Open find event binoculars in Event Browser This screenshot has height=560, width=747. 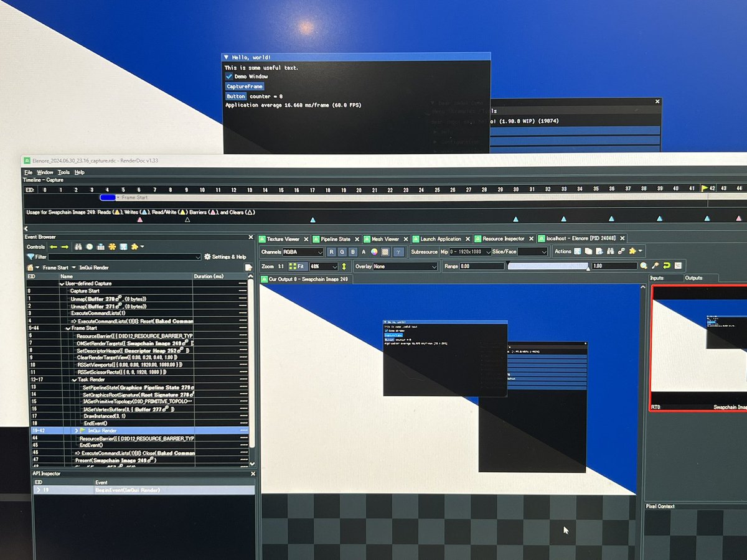click(x=78, y=247)
